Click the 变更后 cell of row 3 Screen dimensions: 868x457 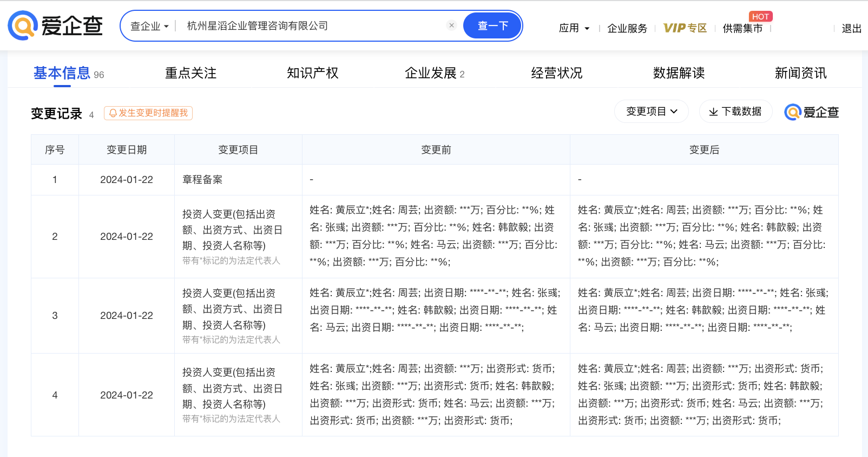(x=704, y=316)
